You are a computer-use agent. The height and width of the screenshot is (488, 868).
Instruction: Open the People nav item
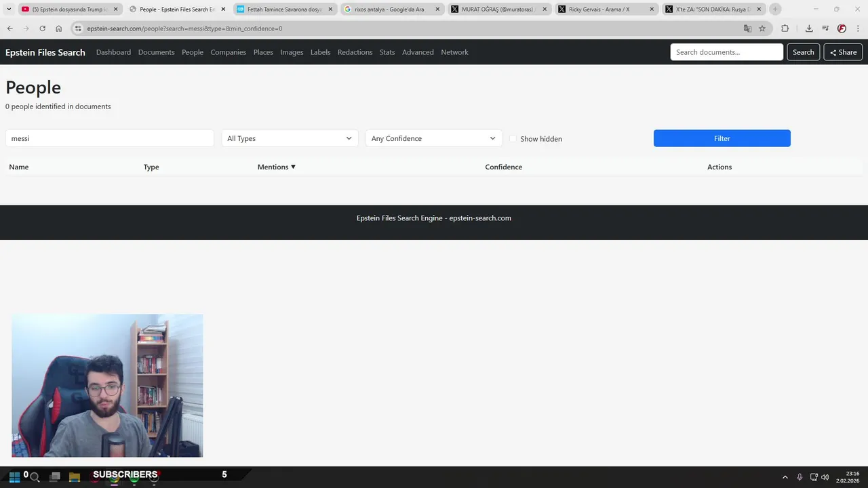coord(193,52)
